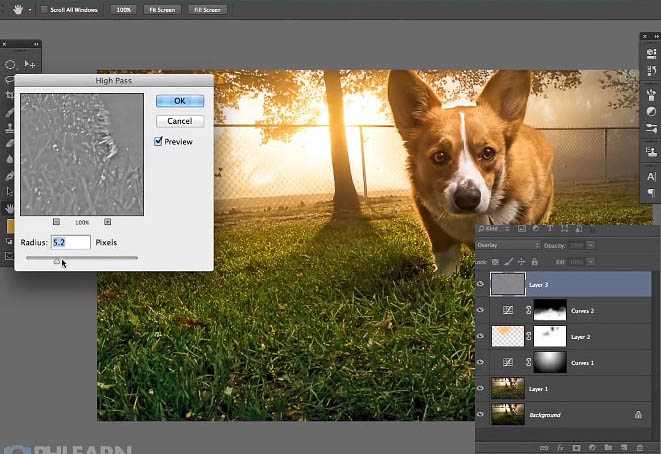Click the zoom out button under preview
This screenshot has height=454, width=661.
[x=56, y=222]
